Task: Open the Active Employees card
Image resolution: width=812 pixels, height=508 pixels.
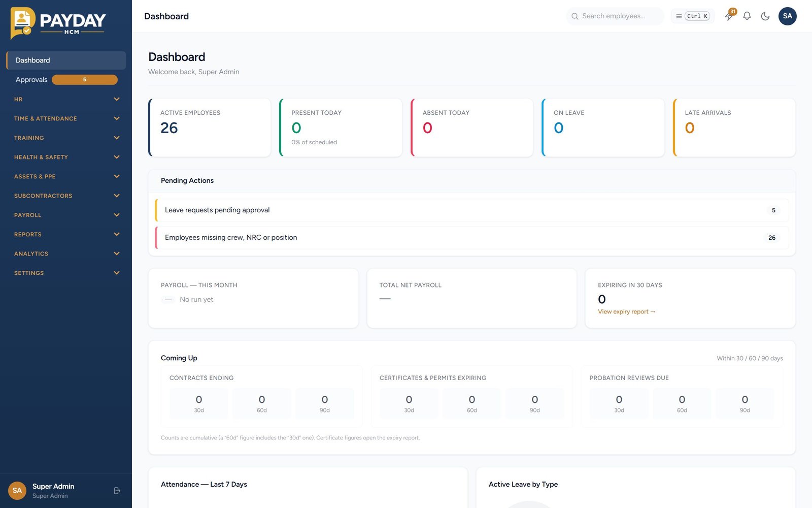Action: [x=210, y=128]
